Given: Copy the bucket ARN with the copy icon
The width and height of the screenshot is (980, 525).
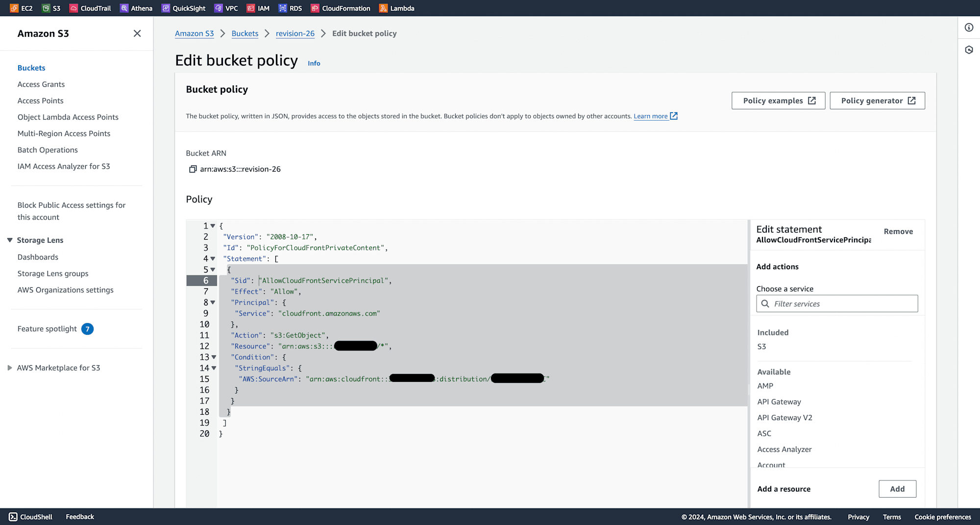Looking at the screenshot, I should point(193,169).
